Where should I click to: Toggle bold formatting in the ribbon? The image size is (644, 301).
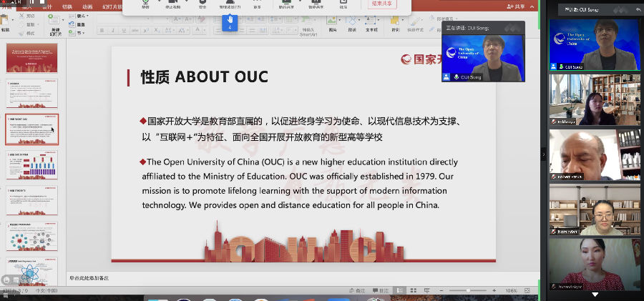coord(102,31)
